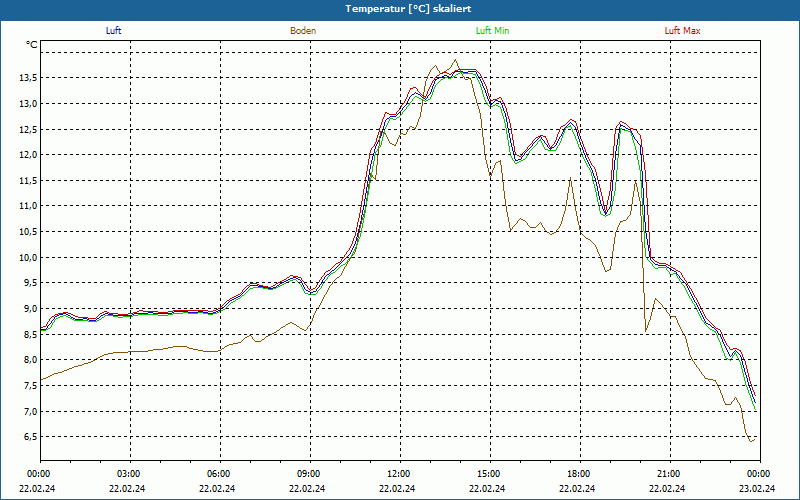Click the '22.02.24' date under 12:00
Image resolution: width=800 pixels, height=500 pixels.
[397, 488]
